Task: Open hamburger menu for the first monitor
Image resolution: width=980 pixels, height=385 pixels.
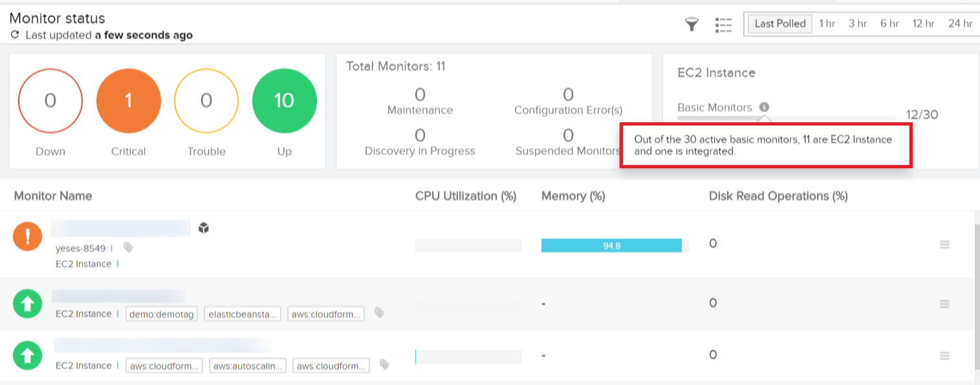Action: click(x=944, y=245)
